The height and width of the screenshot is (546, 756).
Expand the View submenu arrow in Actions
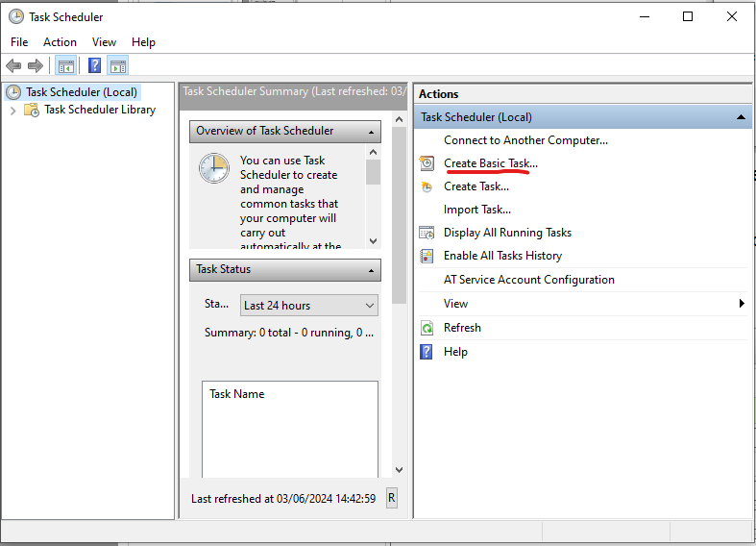pos(742,304)
